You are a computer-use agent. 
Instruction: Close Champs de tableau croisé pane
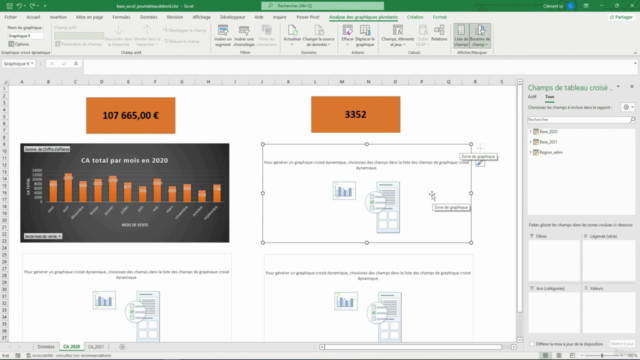coord(632,87)
